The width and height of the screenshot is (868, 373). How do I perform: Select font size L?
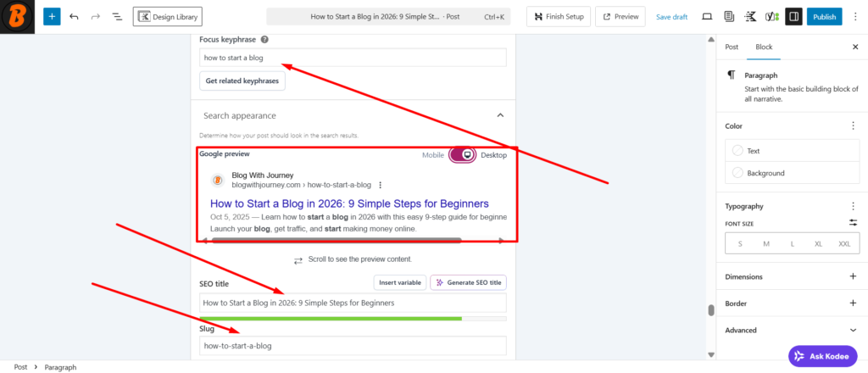pyautogui.click(x=793, y=243)
